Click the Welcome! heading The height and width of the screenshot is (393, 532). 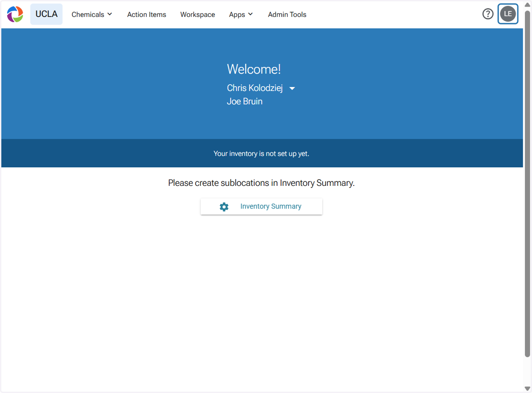pos(254,69)
